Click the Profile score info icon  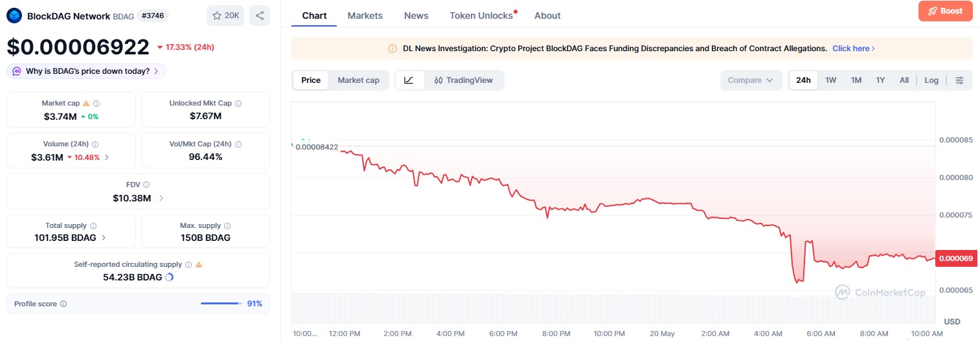(63, 304)
